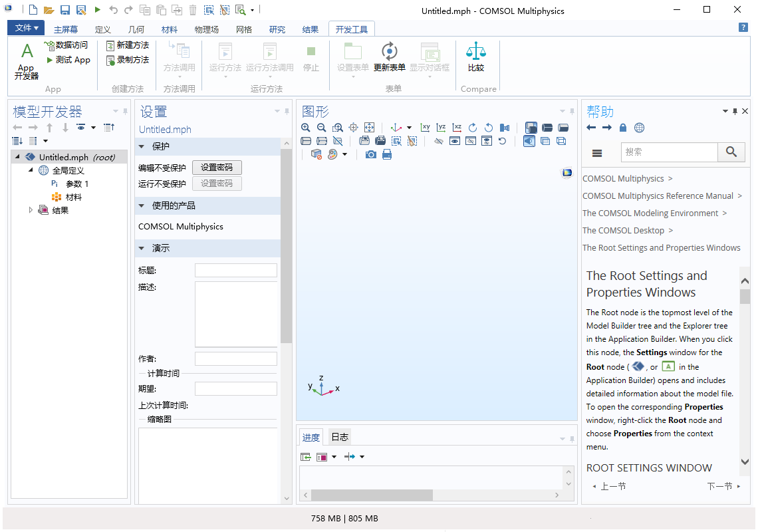Collapse the 保护 section in Settings
This screenshot has height=532, width=758.
coord(142,146)
